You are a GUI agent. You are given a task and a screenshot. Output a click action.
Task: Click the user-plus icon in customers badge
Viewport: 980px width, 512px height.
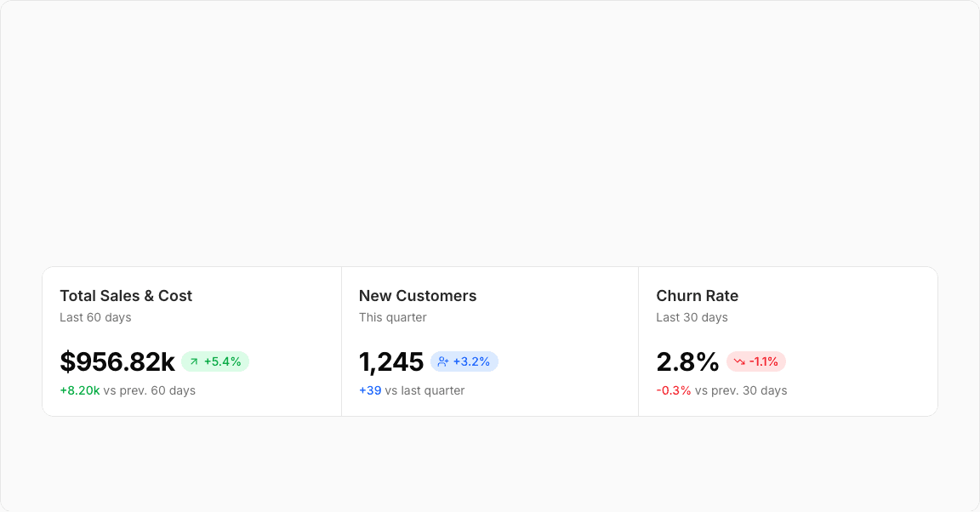[442, 361]
